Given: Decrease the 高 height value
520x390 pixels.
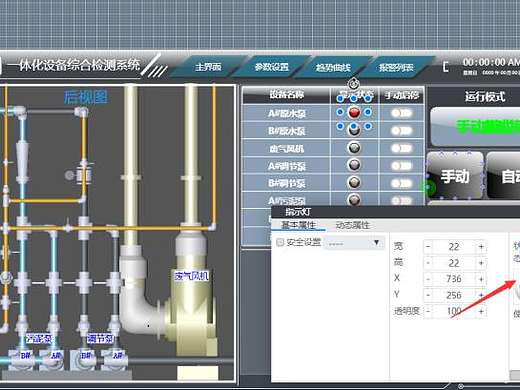Looking at the screenshot, I should [x=428, y=263].
